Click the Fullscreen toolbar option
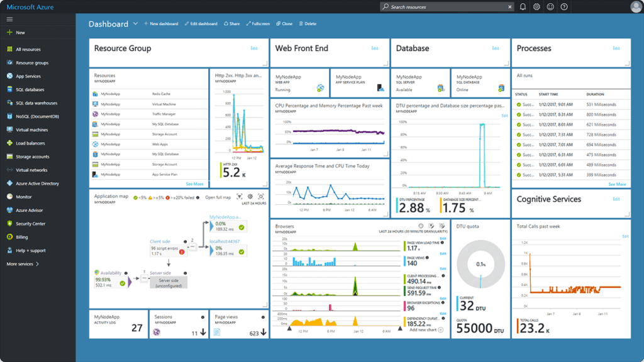Screen dimensions: 644x362 [x=258, y=23]
